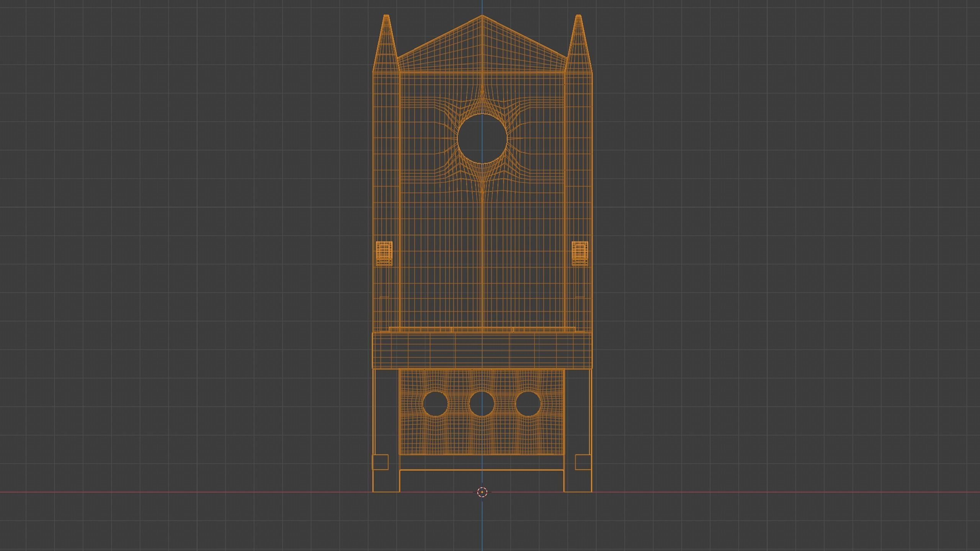Click the 3D cursor at the world origin
The width and height of the screenshot is (980, 551).
(x=482, y=492)
